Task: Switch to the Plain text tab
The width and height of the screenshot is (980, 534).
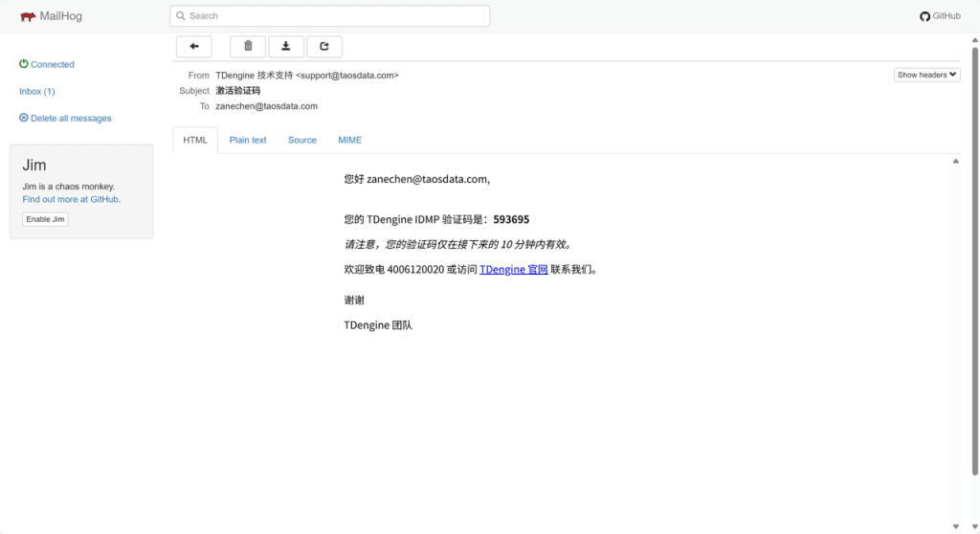Action: tap(248, 140)
